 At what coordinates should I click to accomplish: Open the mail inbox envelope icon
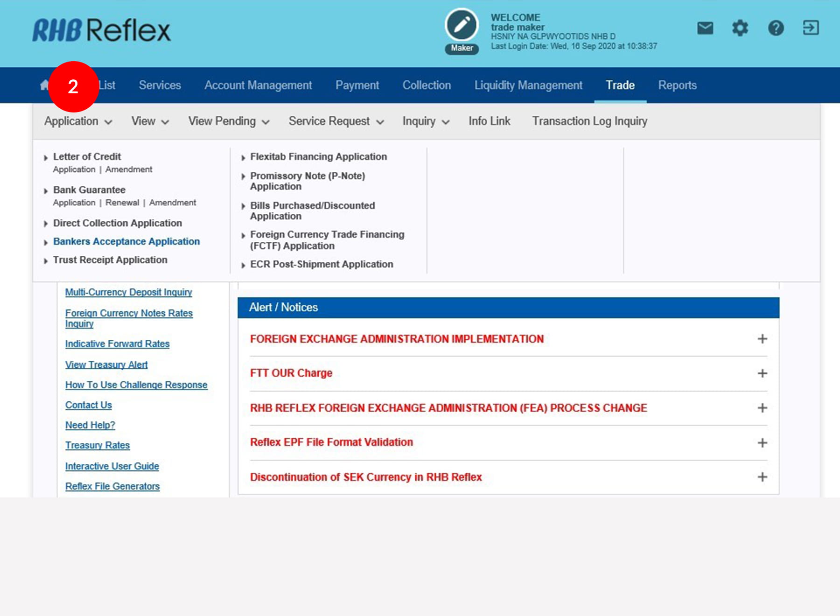705,28
